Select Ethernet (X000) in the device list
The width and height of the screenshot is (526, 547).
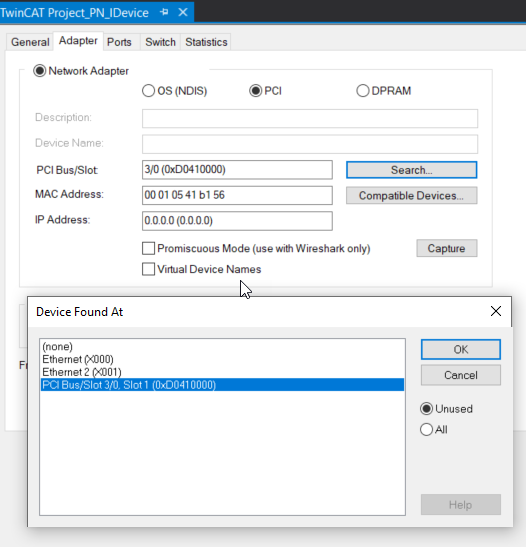point(223,359)
